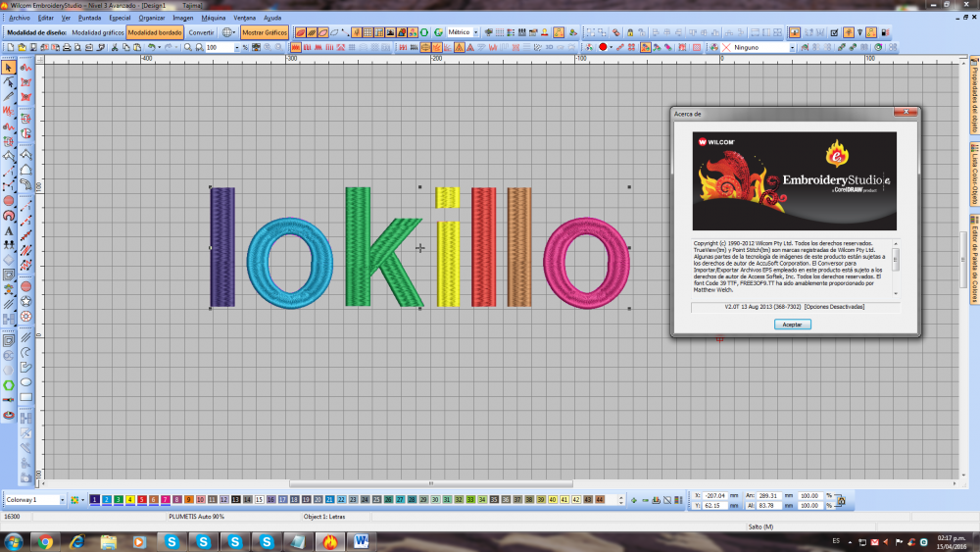This screenshot has width=980, height=552.
Task: Select the Ellipse shape tool
Action: 25,382
